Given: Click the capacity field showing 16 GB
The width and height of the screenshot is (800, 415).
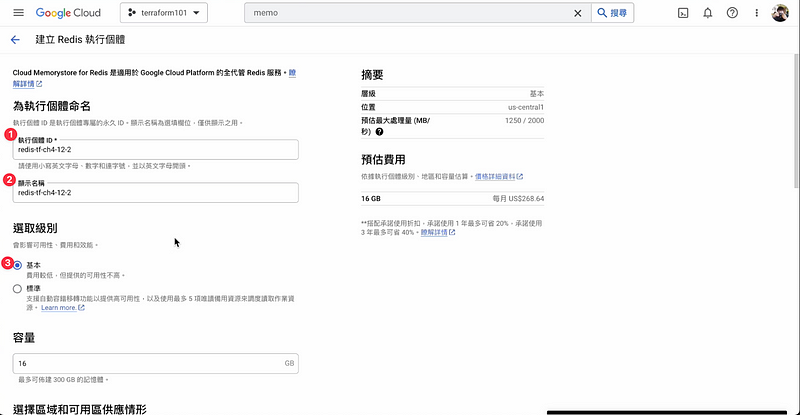Looking at the screenshot, I should coord(156,363).
